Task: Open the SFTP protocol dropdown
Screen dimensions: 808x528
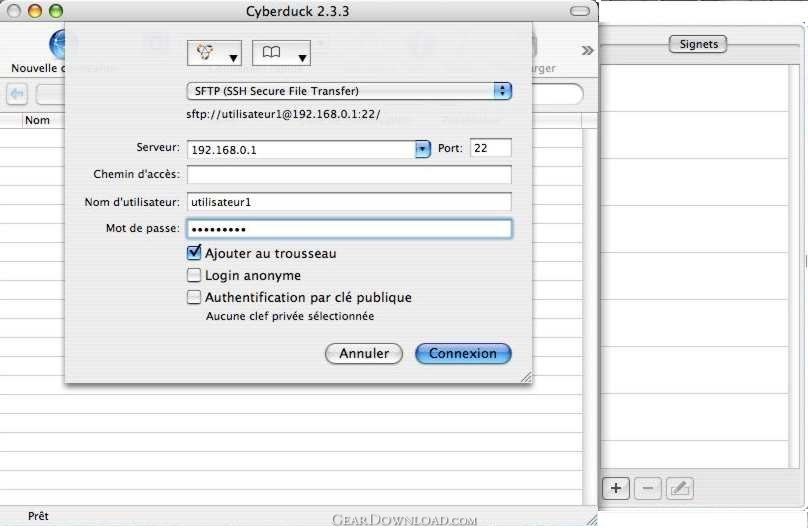Action: point(349,91)
